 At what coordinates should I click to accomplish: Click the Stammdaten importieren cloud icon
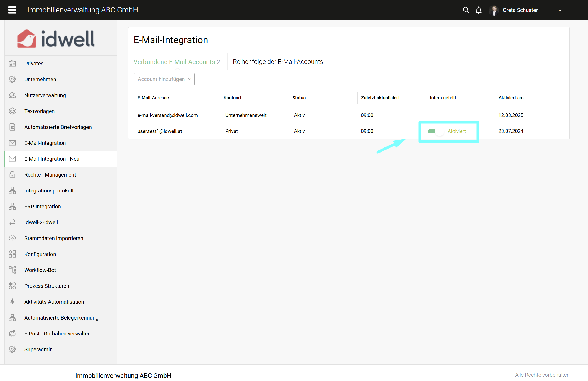pos(12,238)
